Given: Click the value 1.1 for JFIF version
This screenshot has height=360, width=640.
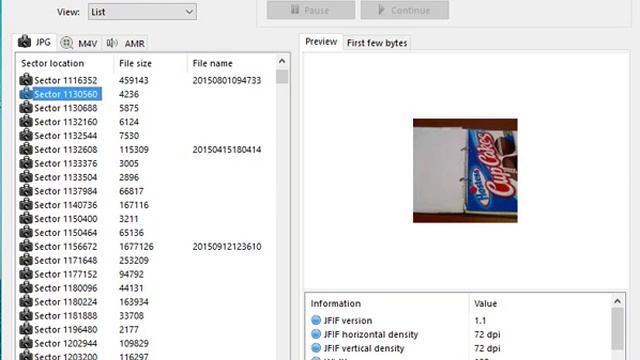Looking at the screenshot, I should [480, 320].
